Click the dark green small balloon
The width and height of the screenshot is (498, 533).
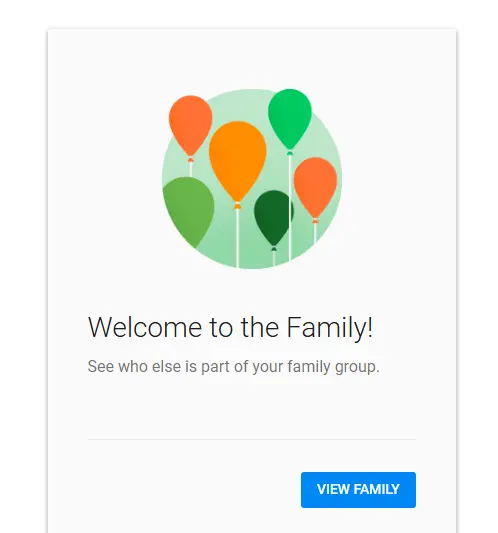[273, 218]
